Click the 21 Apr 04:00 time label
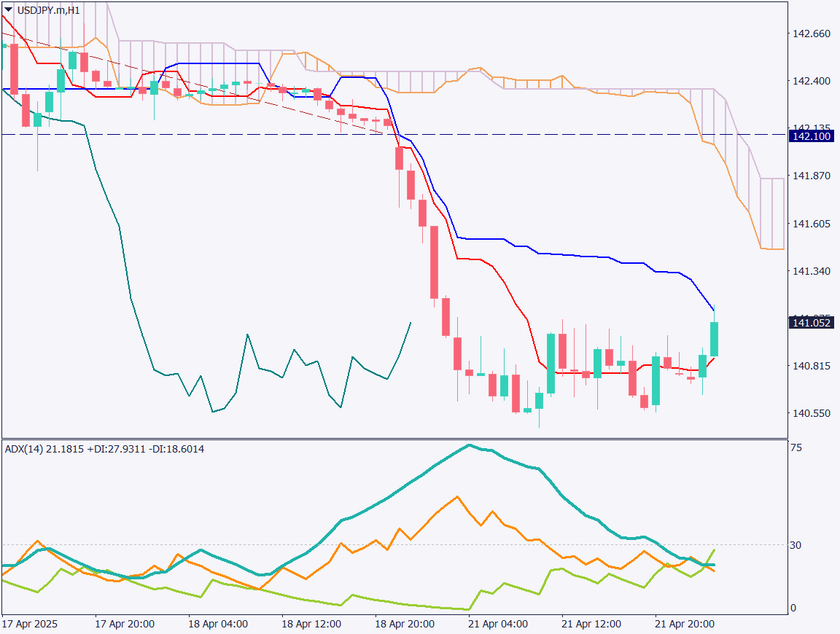 tap(498, 625)
